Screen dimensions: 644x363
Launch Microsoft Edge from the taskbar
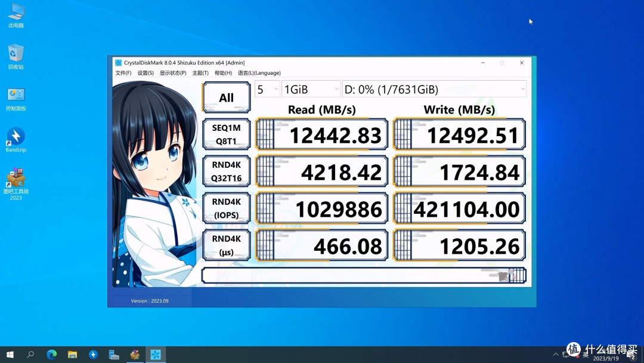pos(51,355)
